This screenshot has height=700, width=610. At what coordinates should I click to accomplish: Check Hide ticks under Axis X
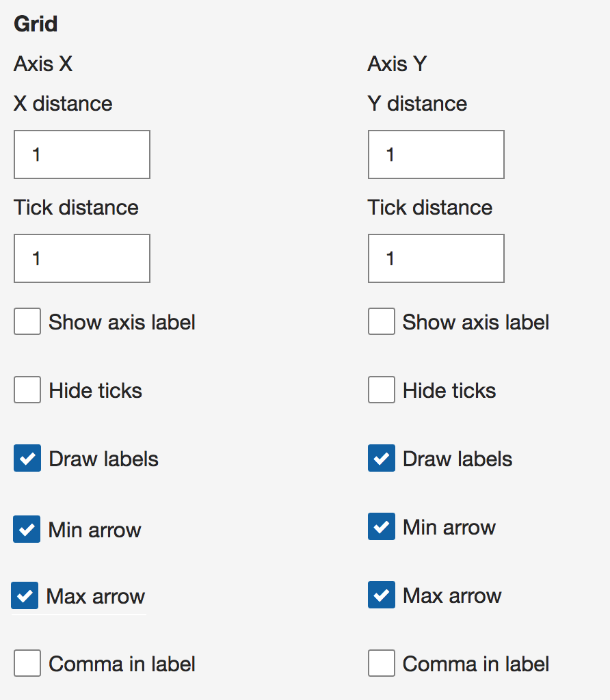coord(27,389)
